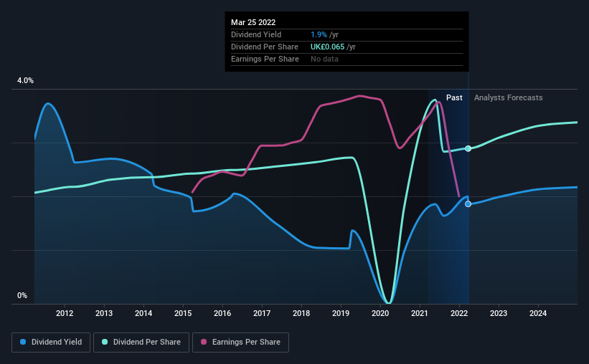Toggle the Dividend Yield legend button
Image resolution: width=589 pixels, height=364 pixels.
[x=51, y=343]
